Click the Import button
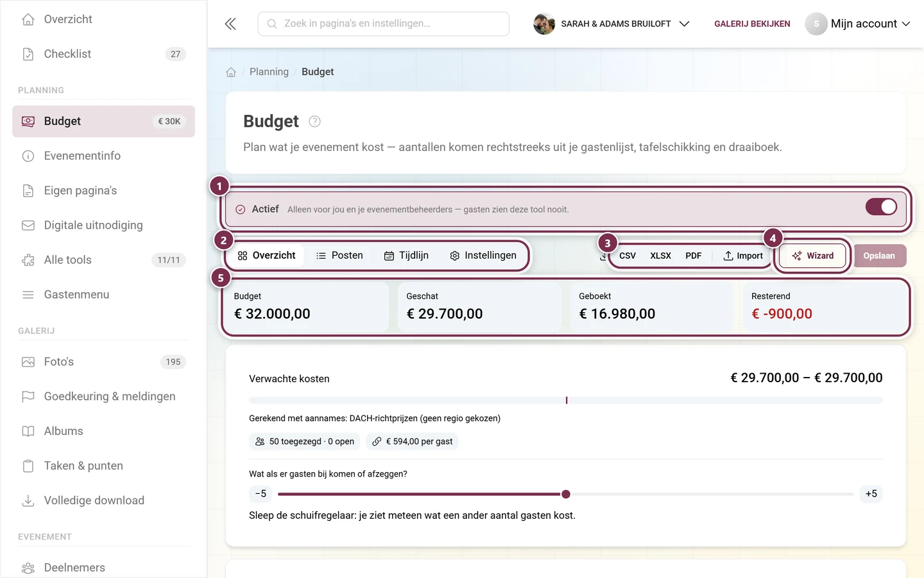 (x=743, y=256)
